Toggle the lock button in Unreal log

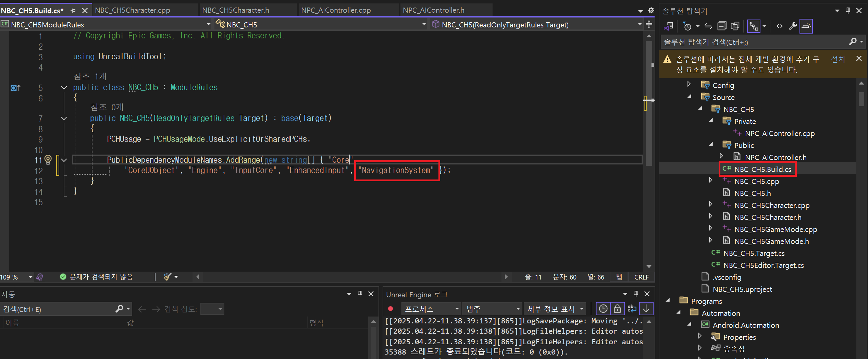pos(617,309)
